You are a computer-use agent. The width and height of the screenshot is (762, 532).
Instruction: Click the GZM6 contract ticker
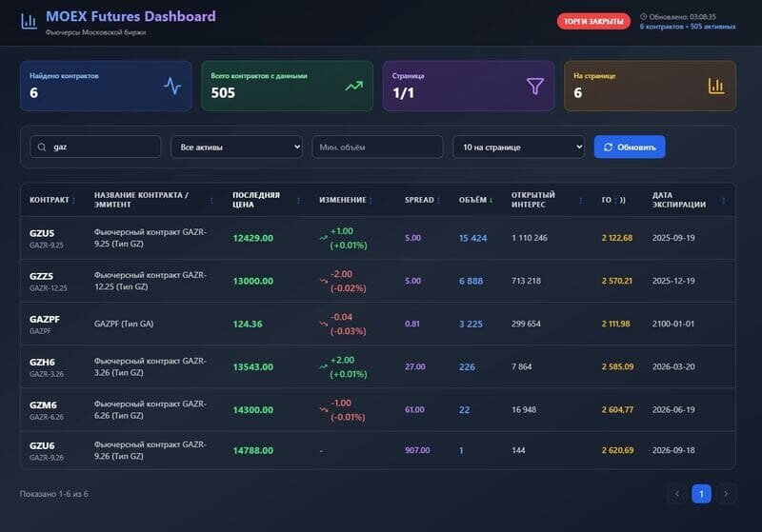[43, 404]
